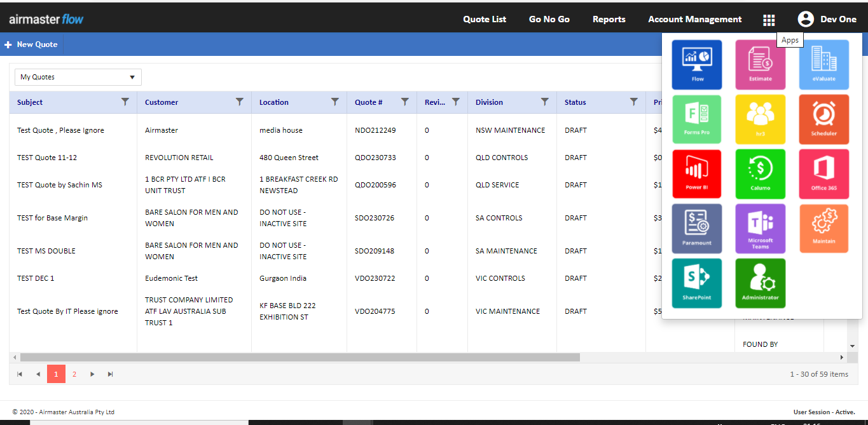Select the 'TEST Quote by Sachin MS' row
The image size is (868, 425).
pyautogui.click(x=336, y=185)
